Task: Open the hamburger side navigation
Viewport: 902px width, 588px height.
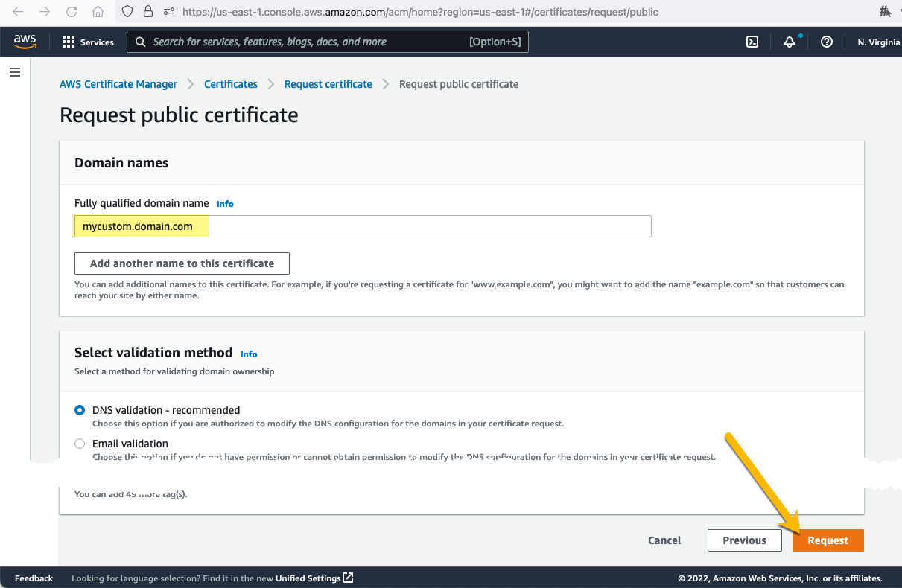Action: pyautogui.click(x=15, y=72)
